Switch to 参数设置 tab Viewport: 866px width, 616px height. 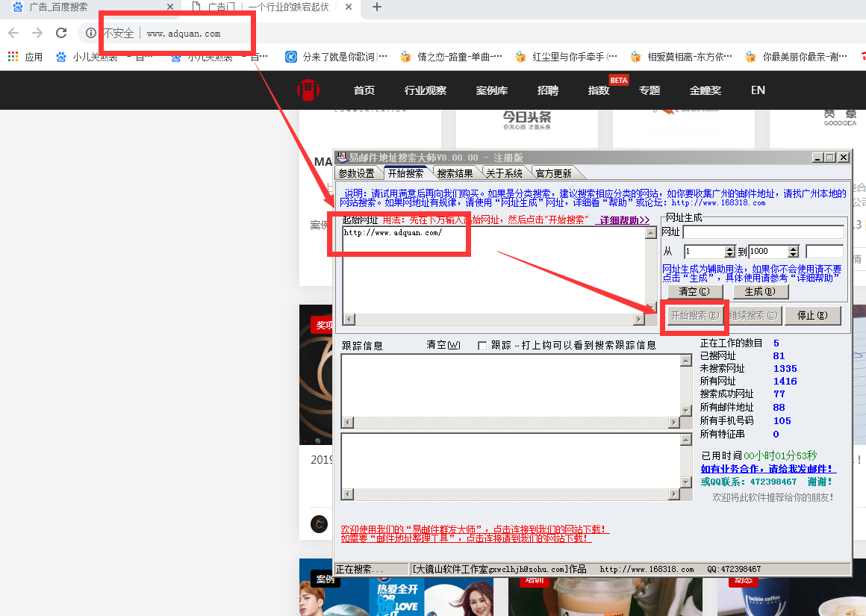pos(357,173)
